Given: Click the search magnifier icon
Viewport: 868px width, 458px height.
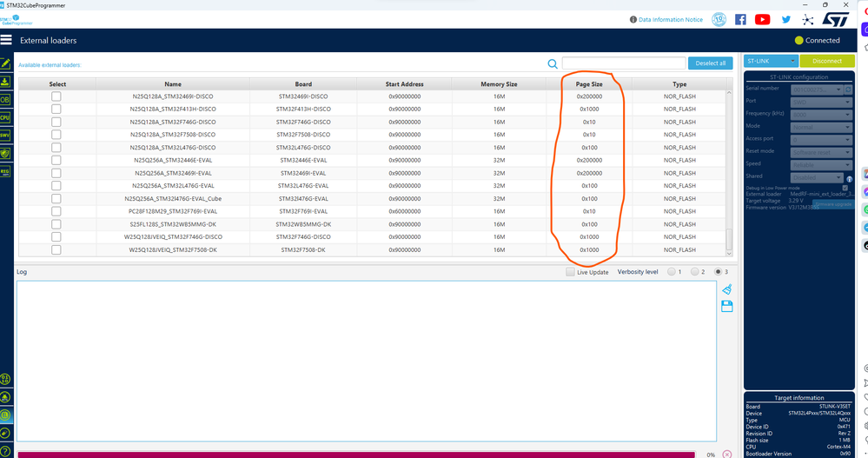Looking at the screenshot, I should (553, 63).
